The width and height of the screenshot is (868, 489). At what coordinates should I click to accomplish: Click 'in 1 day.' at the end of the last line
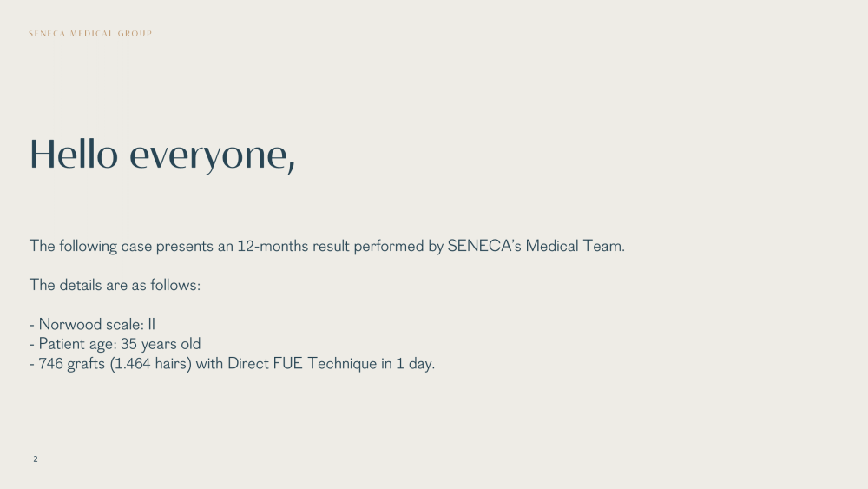click(408, 364)
